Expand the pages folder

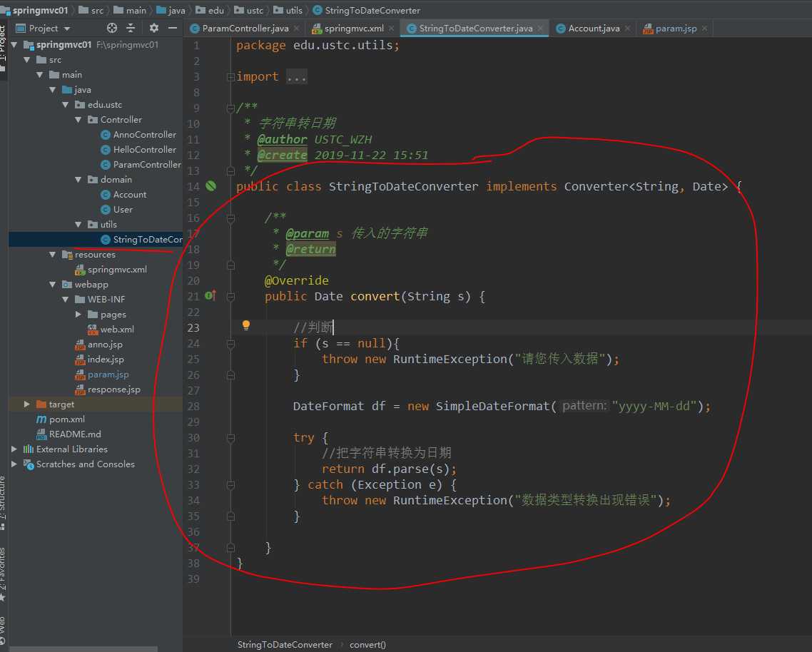[78, 315]
